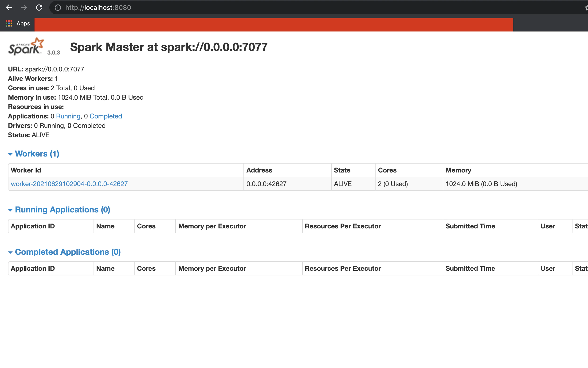Collapse the Running Applications (0) section
Screen dimensions: 588x368
click(59, 210)
